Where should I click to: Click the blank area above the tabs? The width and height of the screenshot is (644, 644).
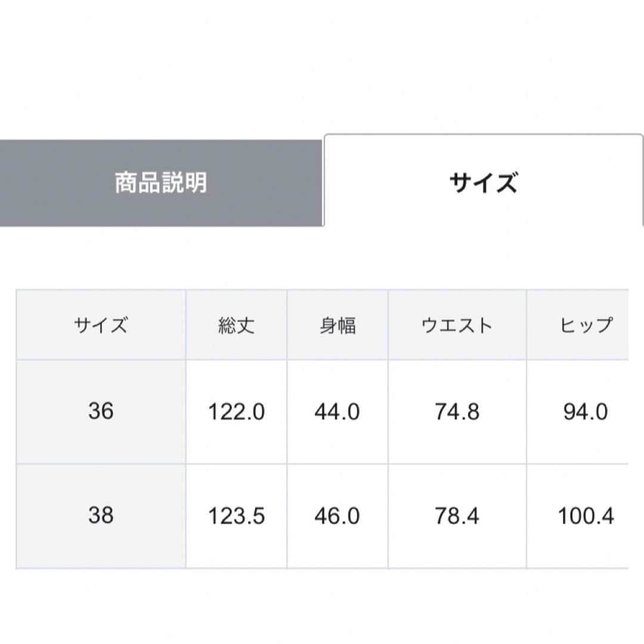tap(322, 66)
